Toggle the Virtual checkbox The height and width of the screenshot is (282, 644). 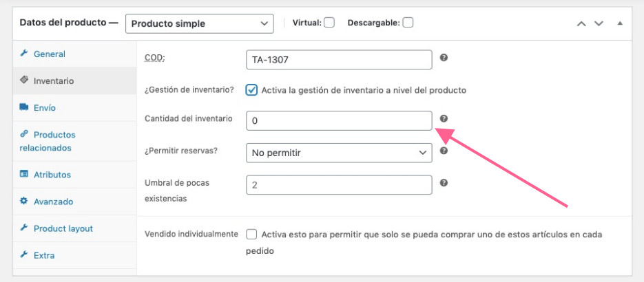(x=329, y=23)
